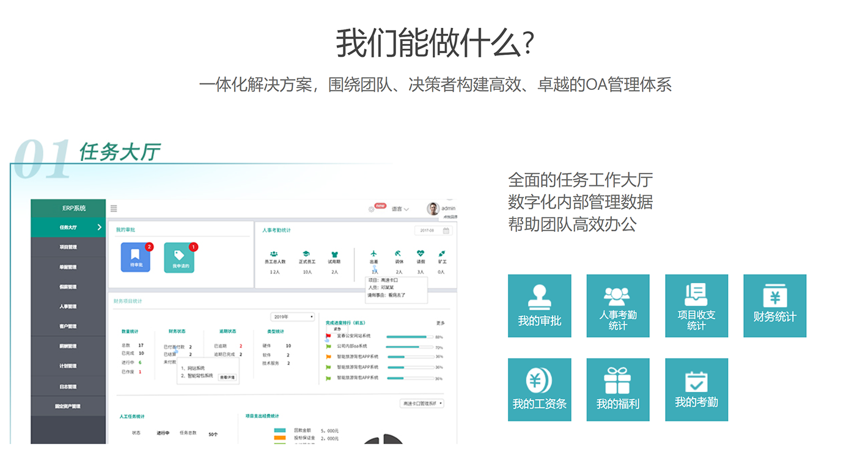Click the admin user avatar

[x=433, y=209]
